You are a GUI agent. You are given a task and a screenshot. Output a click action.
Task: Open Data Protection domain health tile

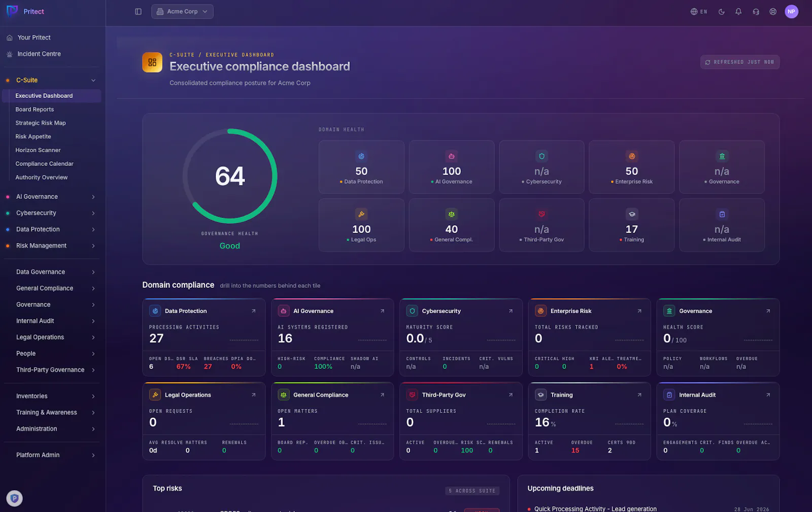click(361, 167)
